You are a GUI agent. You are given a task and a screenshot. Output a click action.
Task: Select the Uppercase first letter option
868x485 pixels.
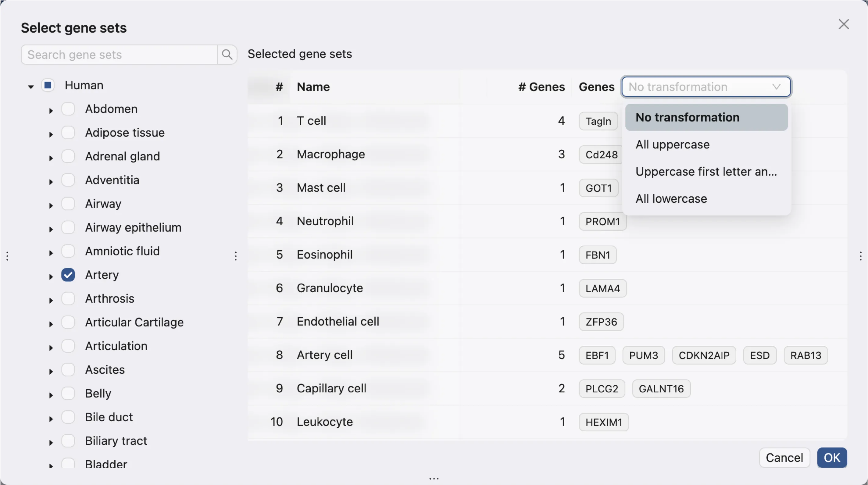[x=706, y=171]
